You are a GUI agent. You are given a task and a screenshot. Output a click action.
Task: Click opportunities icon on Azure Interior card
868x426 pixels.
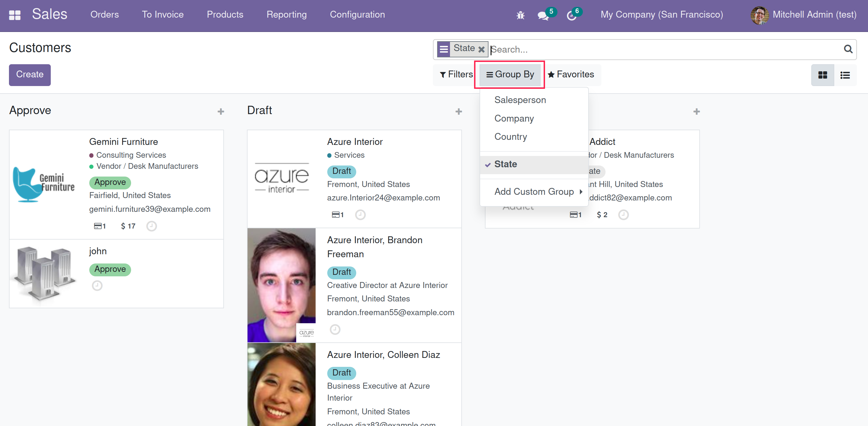(x=338, y=215)
